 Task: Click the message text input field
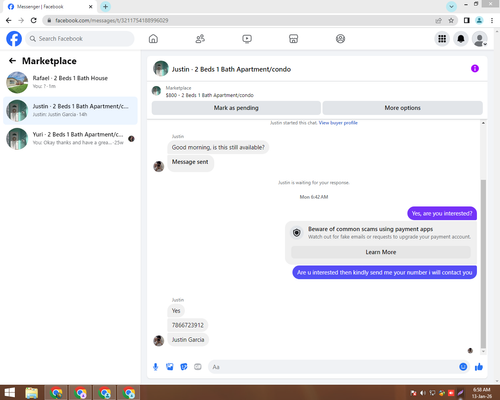pyautogui.click(x=333, y=367)
